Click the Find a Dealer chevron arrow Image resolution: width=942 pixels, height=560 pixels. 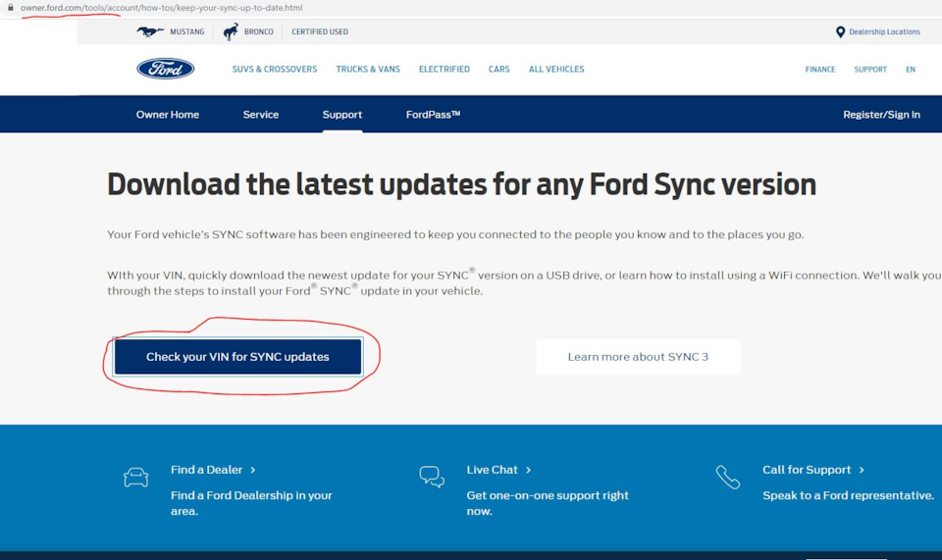(253, 470)
